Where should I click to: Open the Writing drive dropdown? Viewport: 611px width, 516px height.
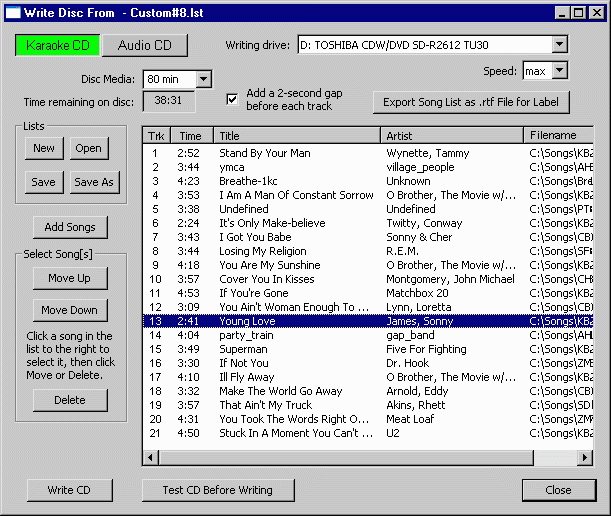coord(558,45)
